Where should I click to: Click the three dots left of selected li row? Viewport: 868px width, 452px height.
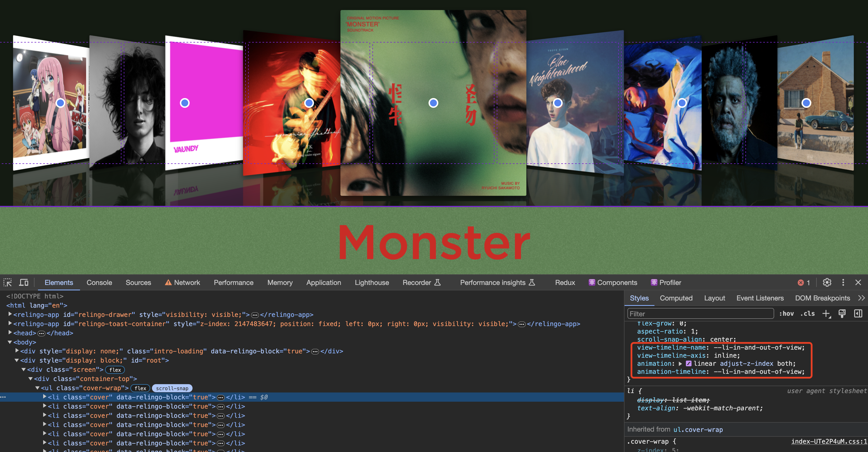(3, 397)
